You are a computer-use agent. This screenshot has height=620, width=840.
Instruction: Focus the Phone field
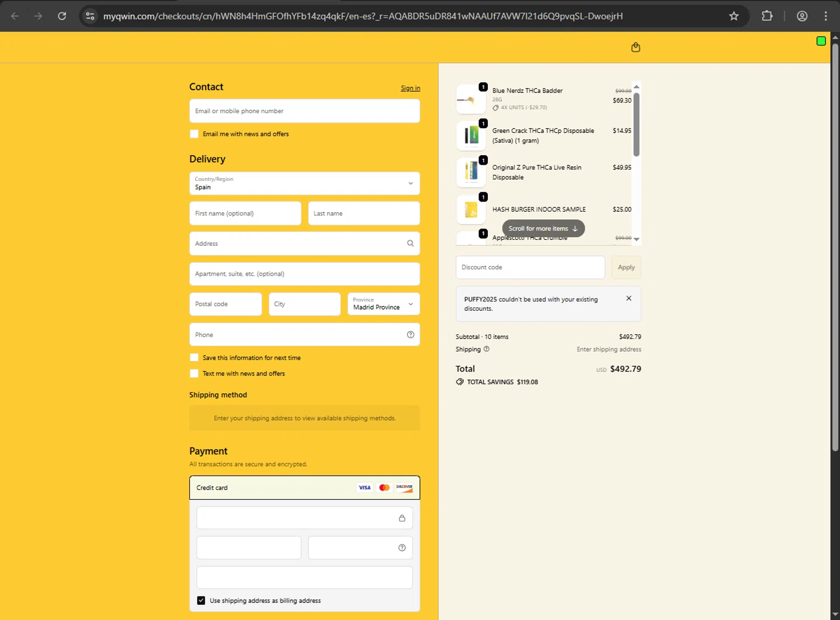coord(305,335)
